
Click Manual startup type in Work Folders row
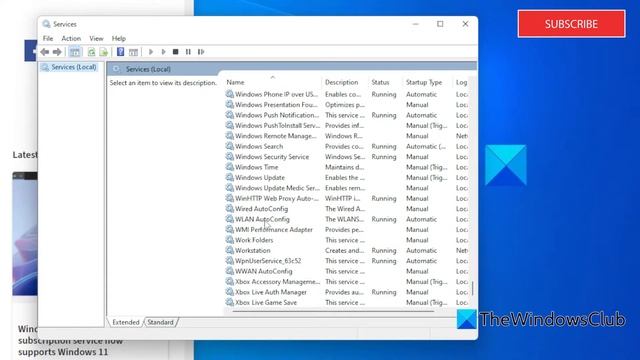[x=417, y=240]
